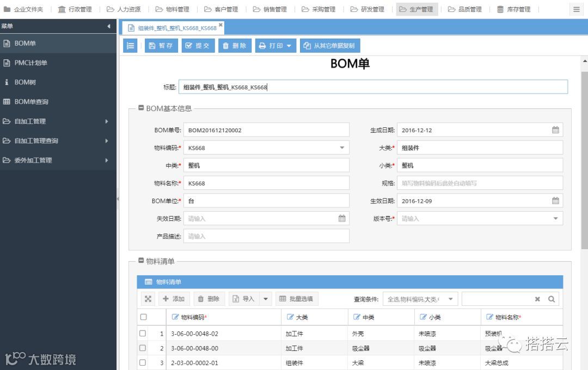Screen dimensions: 588x370
Task: Open dropdown arrow next to 导入
Action: pos(266,299)
